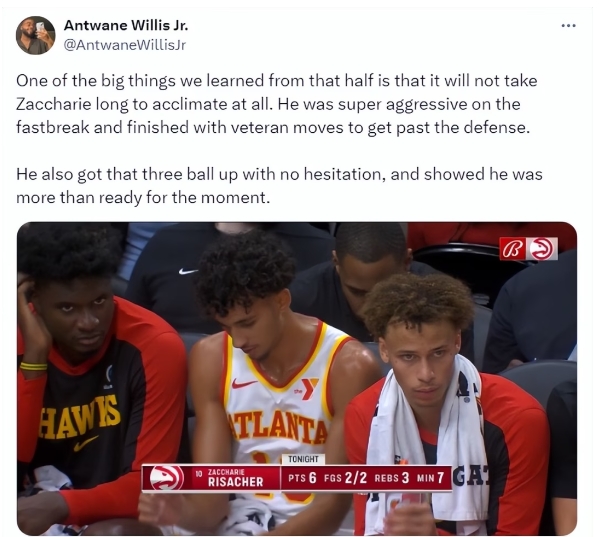602x537 pixels.
Task: Click the REBS 3 stat in banner
Action: tap(392, 478)
